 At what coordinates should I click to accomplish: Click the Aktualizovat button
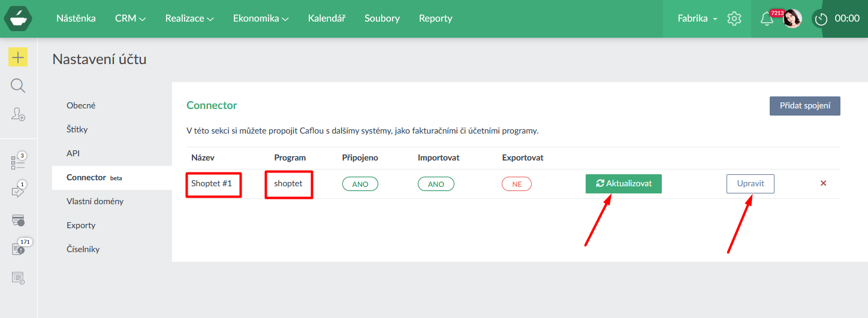(623, 183)
